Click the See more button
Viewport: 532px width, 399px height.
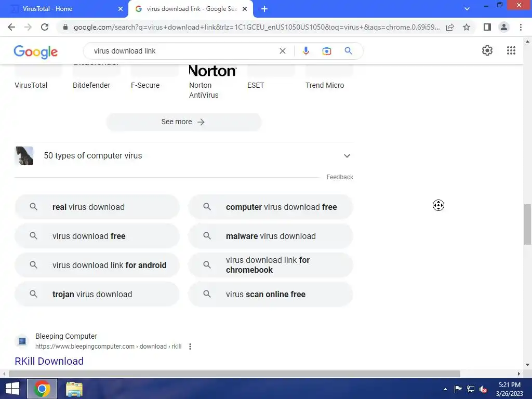click(x=183, y=122)
